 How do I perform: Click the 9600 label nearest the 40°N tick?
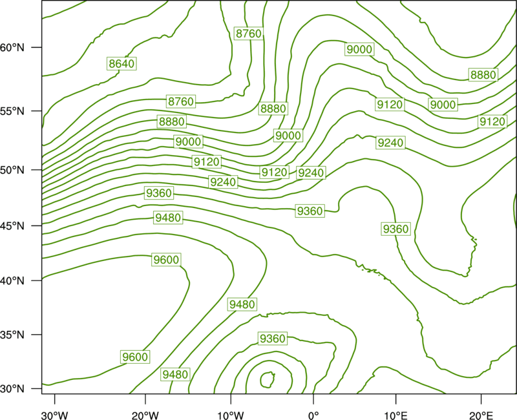point(166,260)
